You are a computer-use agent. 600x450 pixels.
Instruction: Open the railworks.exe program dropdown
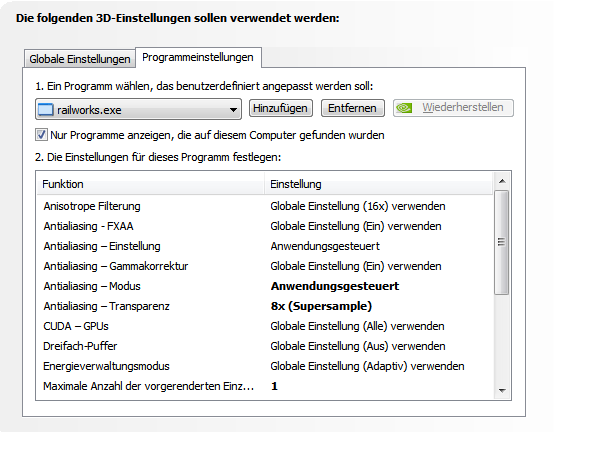(x=233, y=108)
